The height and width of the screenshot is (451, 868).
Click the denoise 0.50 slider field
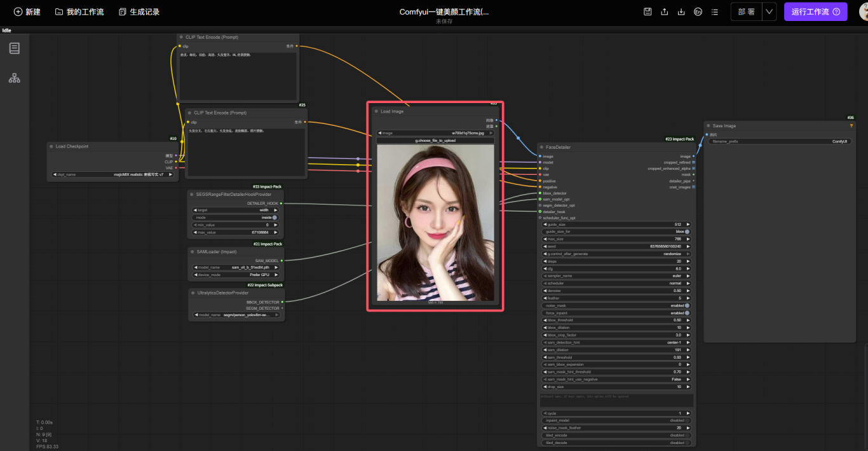point(616,291)
